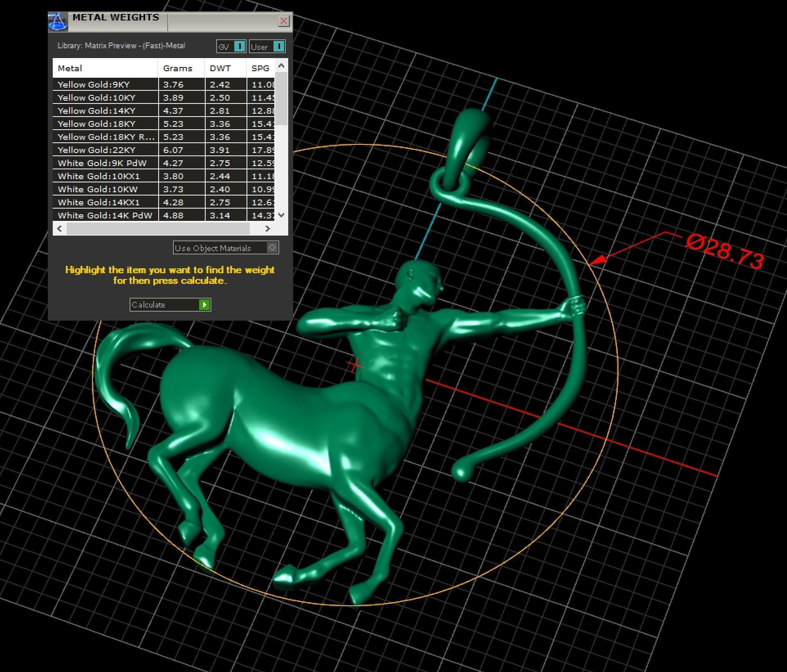Click the horizontal scrollbar left arrow
Viewport: 787px width, 672px height.
pyautogui.click(x=60, y=229)
